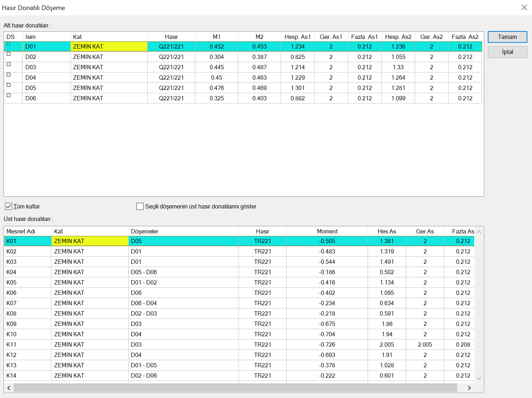Select Q221/221 mesh cell for D04
Image resolution: width=532 pixels, height=398 pixels.
point(171,77)
